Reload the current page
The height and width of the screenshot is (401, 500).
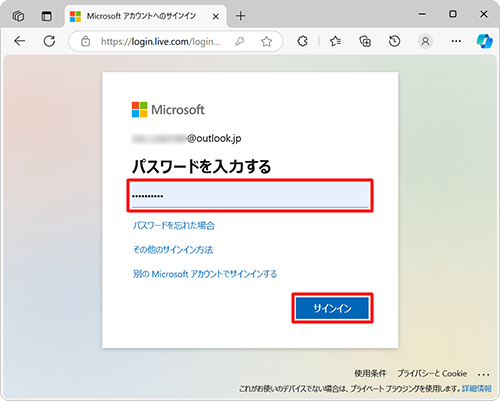pyautogui.click(x=49, y=41)
